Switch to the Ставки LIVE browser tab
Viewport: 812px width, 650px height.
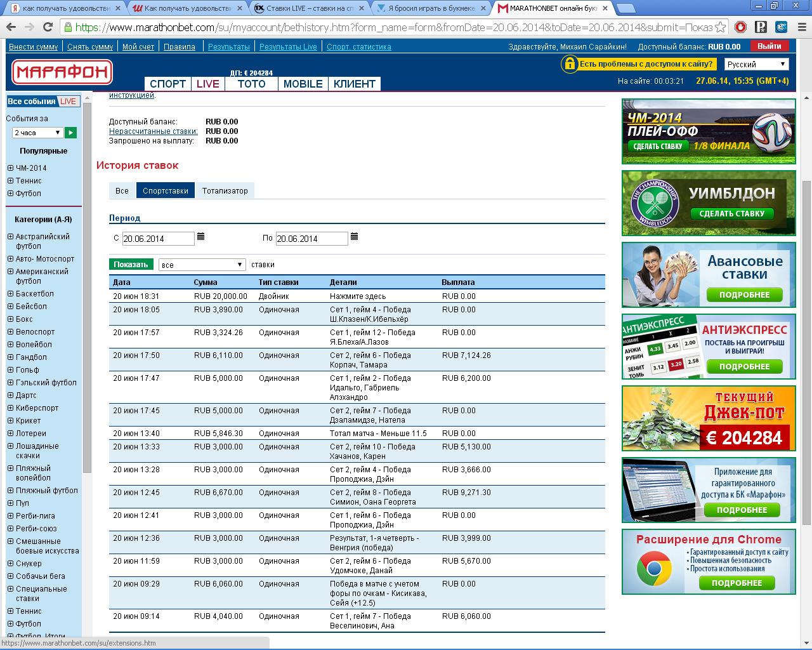(x=310, y=8)
